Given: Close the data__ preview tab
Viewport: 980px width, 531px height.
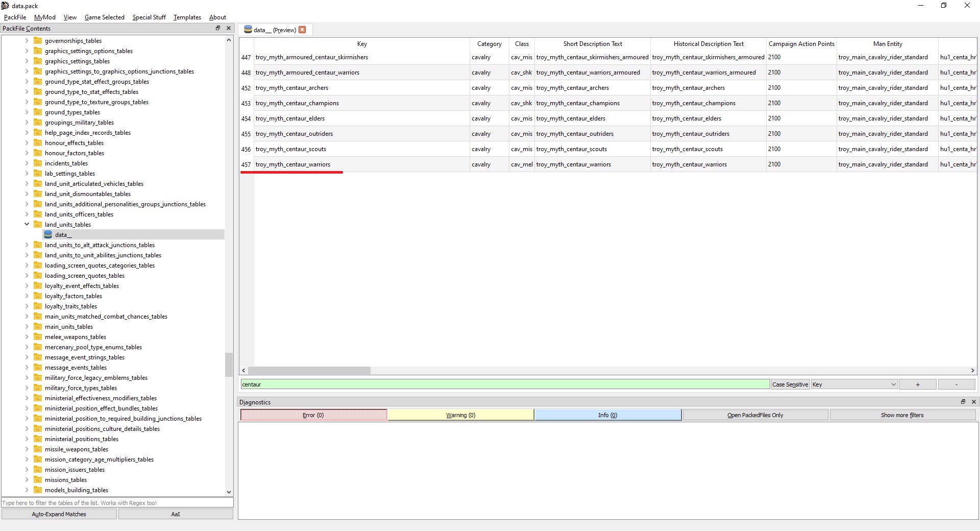Looking at the screenshot, I should (302, 30).
